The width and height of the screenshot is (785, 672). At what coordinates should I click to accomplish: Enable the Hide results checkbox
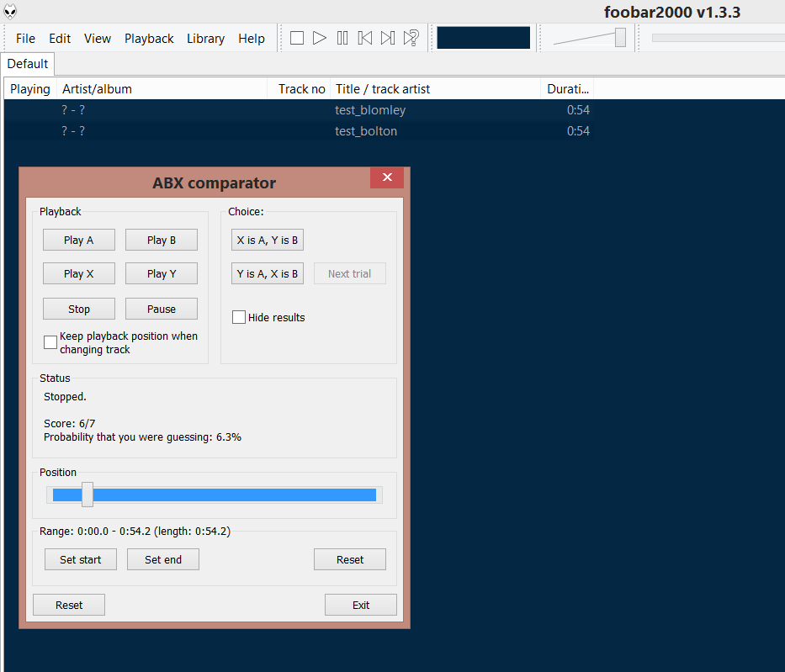239,317
